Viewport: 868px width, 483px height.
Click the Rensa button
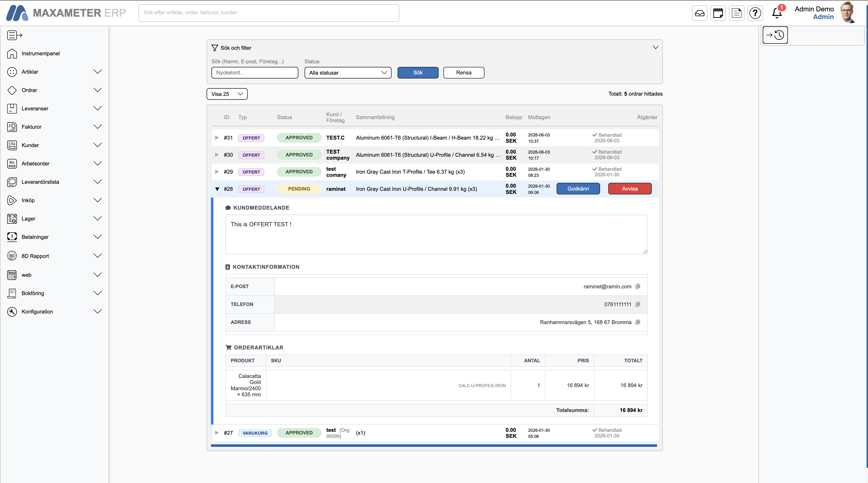pos(464,73)
